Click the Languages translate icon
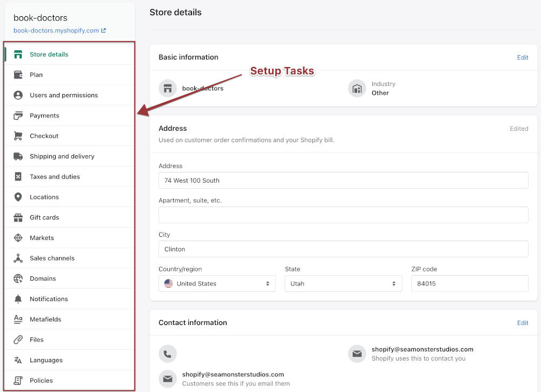 (x=18, y=360)
